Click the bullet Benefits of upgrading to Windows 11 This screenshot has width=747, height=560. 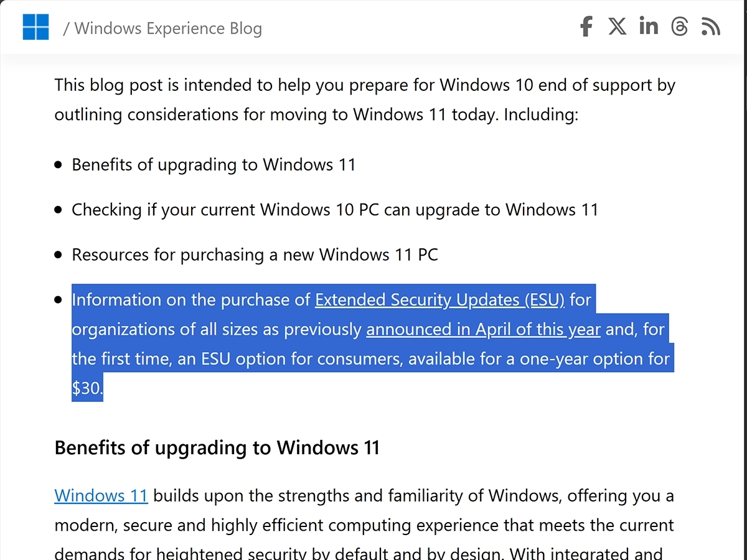pos(214,165)
